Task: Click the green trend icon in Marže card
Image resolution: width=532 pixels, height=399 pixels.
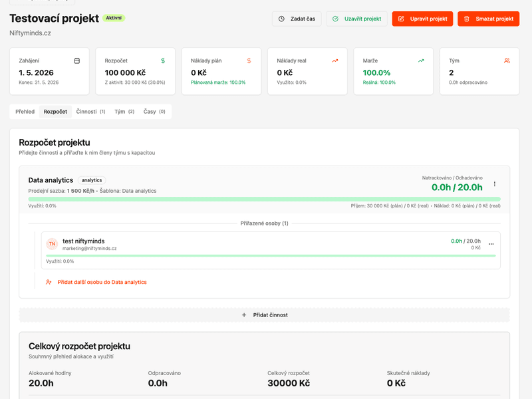Action: pyautogui.click(x=421, y=61)
